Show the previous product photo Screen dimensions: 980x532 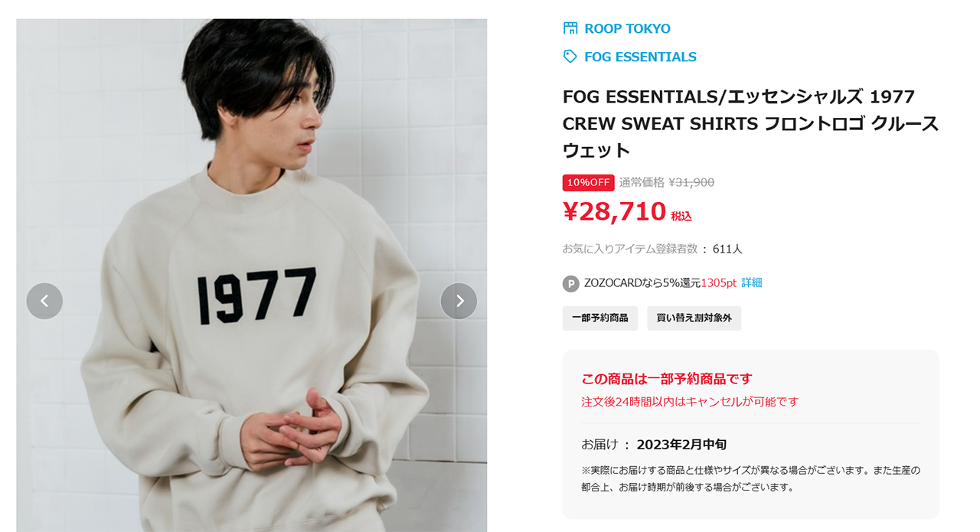(44, 301)
